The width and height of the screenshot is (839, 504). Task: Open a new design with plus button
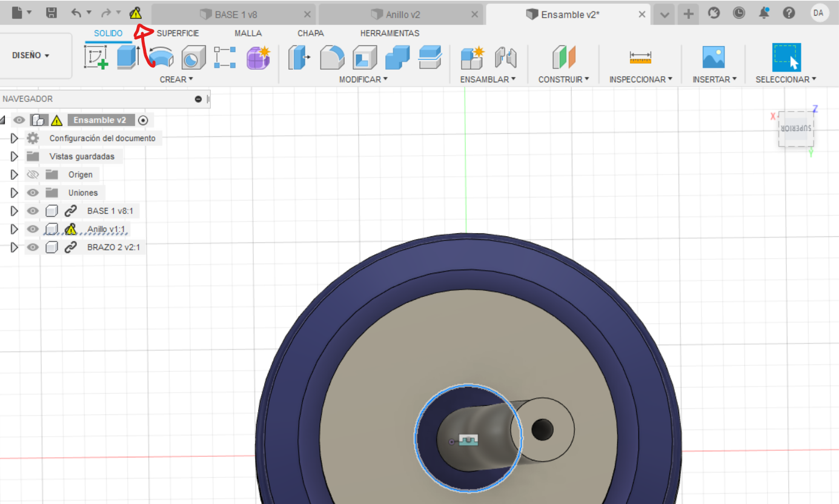[x=688, y=14]
